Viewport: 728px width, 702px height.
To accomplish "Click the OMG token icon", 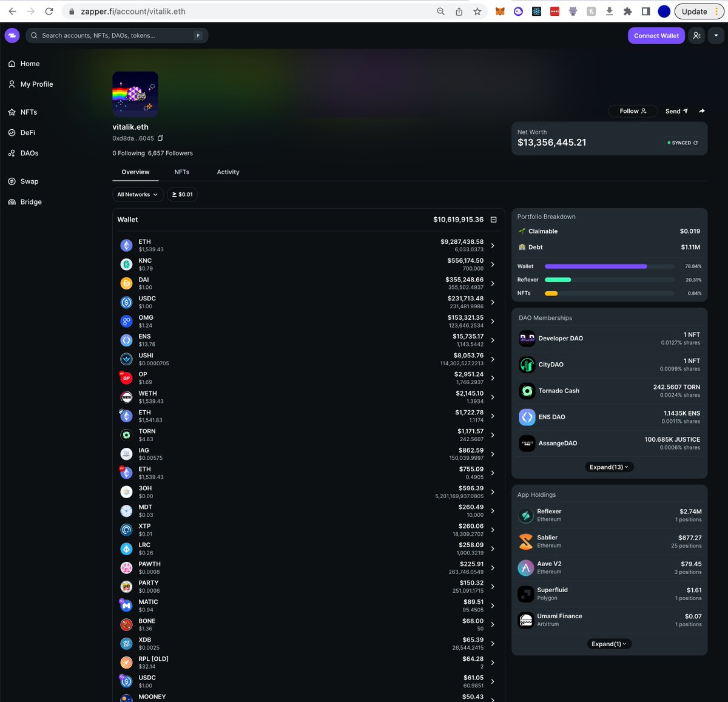I will coord(126,321).
